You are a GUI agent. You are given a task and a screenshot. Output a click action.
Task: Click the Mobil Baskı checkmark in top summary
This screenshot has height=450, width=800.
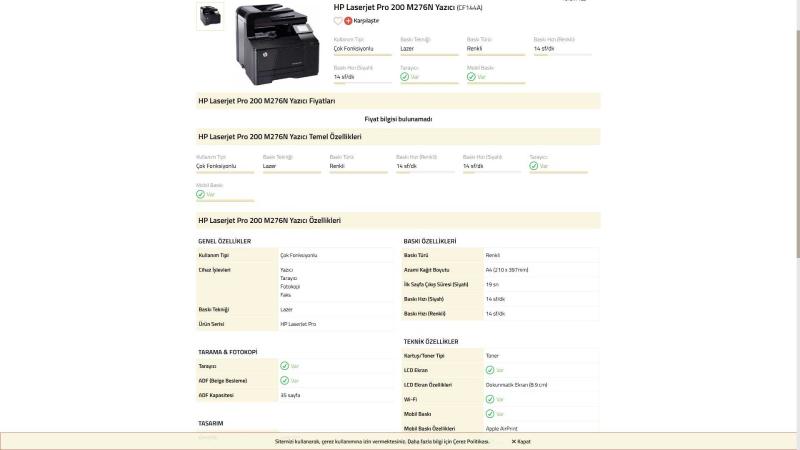pyautogui.click(x=470, y=76)
